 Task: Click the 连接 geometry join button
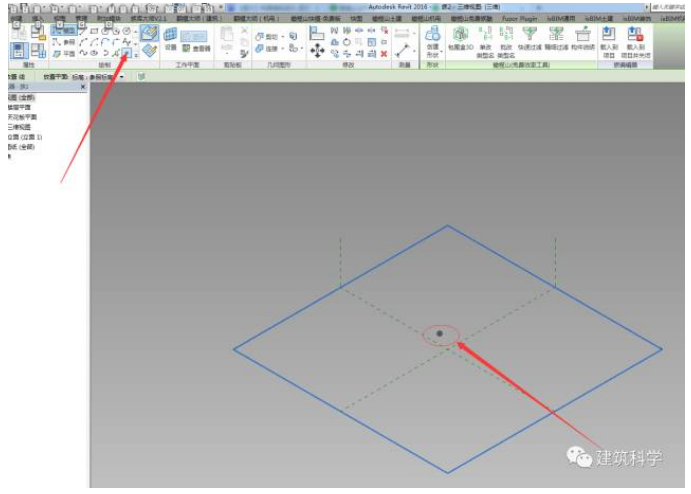point(267,48)
